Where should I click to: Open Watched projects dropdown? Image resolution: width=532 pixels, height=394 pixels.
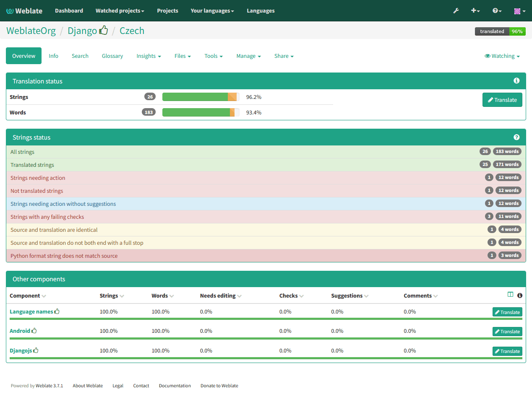click(120, 10)
